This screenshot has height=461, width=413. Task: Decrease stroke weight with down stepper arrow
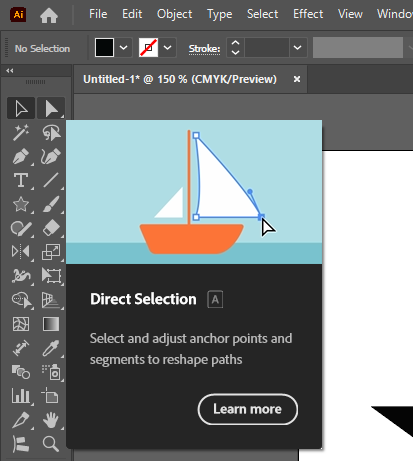point(235,53)
